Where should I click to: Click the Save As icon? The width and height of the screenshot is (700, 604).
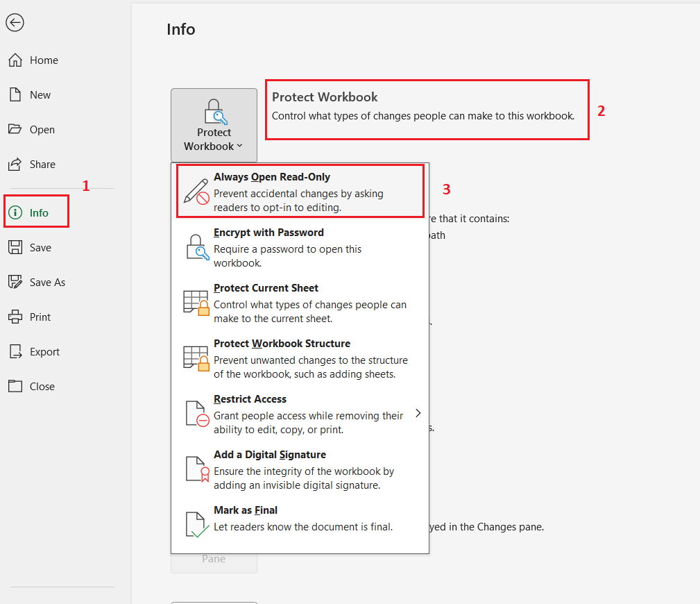[15, 283]
